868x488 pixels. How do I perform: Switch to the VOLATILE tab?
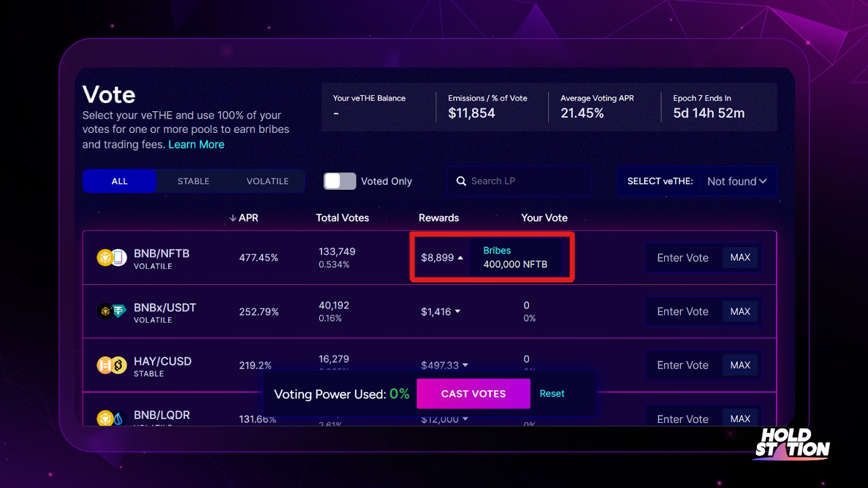tap(267, 181)
